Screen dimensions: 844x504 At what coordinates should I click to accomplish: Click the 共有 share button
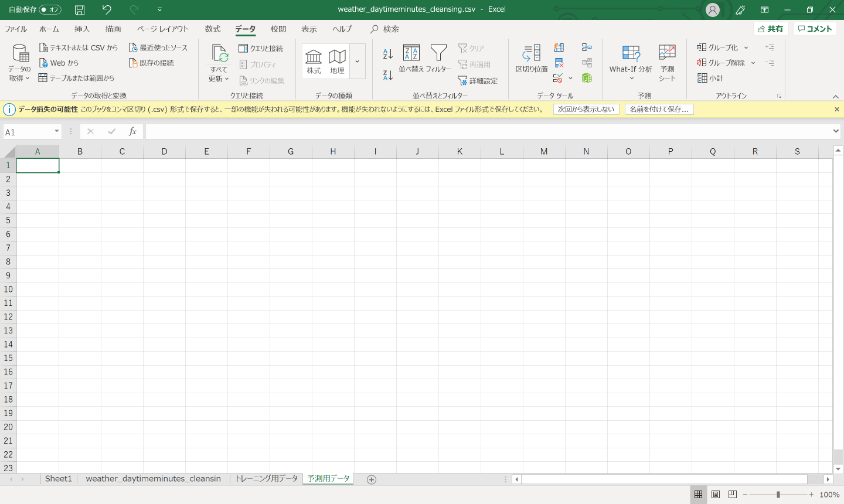771,29
